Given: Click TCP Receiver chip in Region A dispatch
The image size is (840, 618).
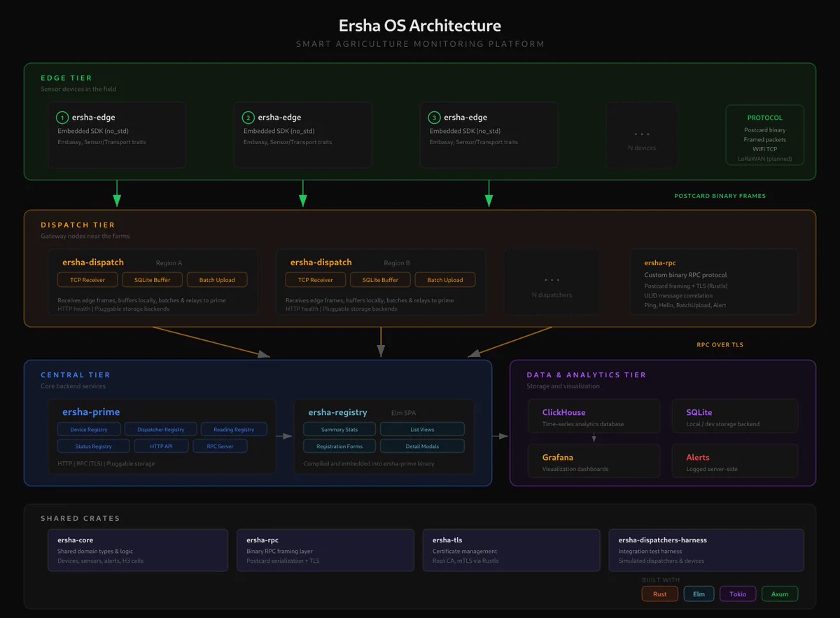Looking at the screenshot, I should (x=87, y=280).
